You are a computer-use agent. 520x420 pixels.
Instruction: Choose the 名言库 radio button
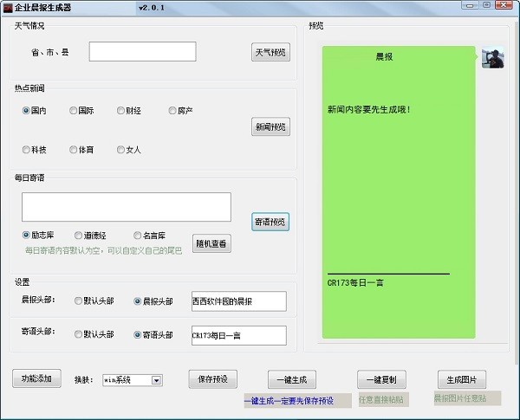point(137,236)
